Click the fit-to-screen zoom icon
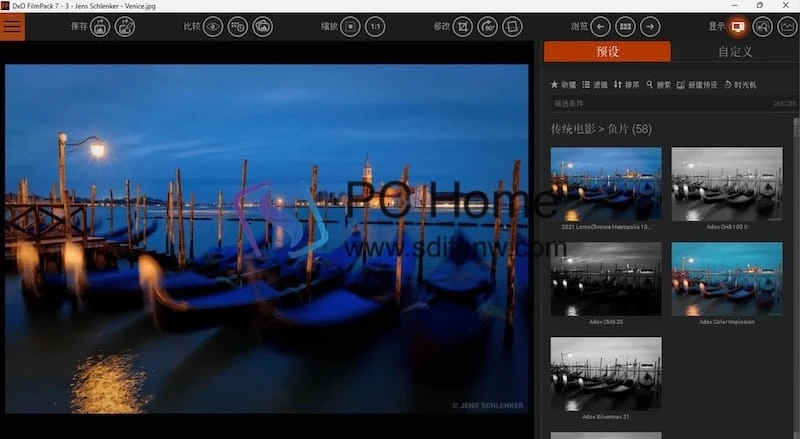 coord(351,27)
